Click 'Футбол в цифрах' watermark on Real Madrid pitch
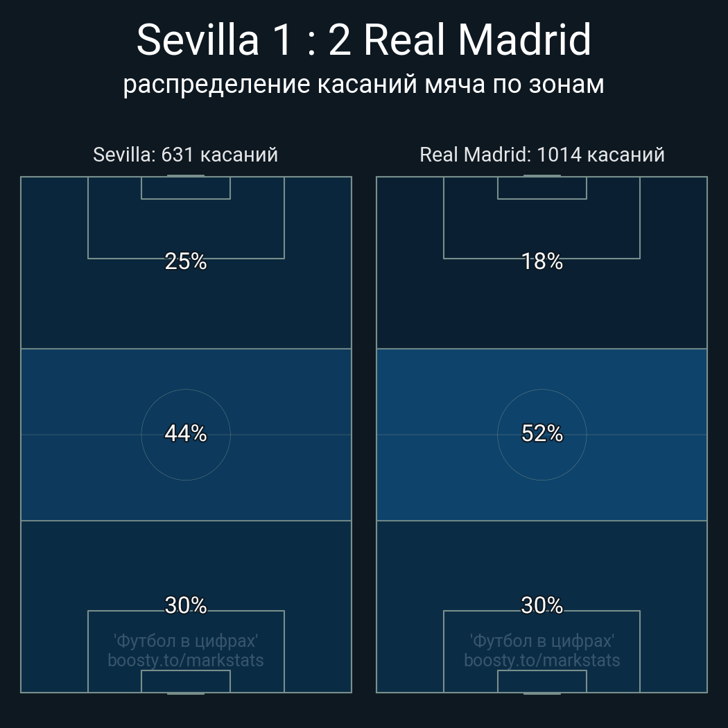The width and height of the screenshot is (728, 728). click(541, 641)
